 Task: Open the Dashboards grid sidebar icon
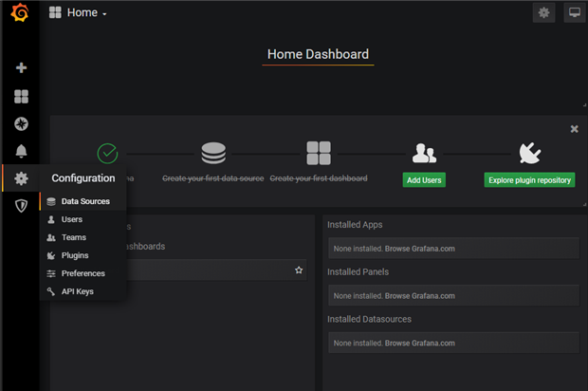pyautogui.click(x=22, y=97)
